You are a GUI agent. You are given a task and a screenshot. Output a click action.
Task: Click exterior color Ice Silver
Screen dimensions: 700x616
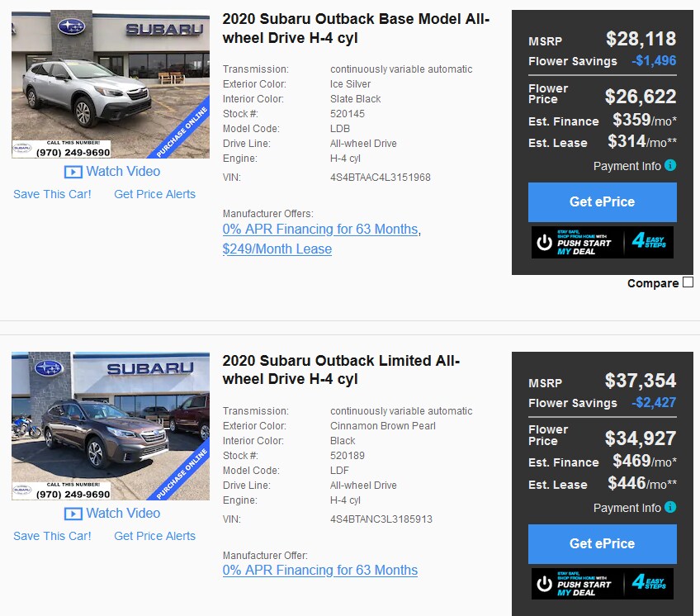[x=351, y=84]
